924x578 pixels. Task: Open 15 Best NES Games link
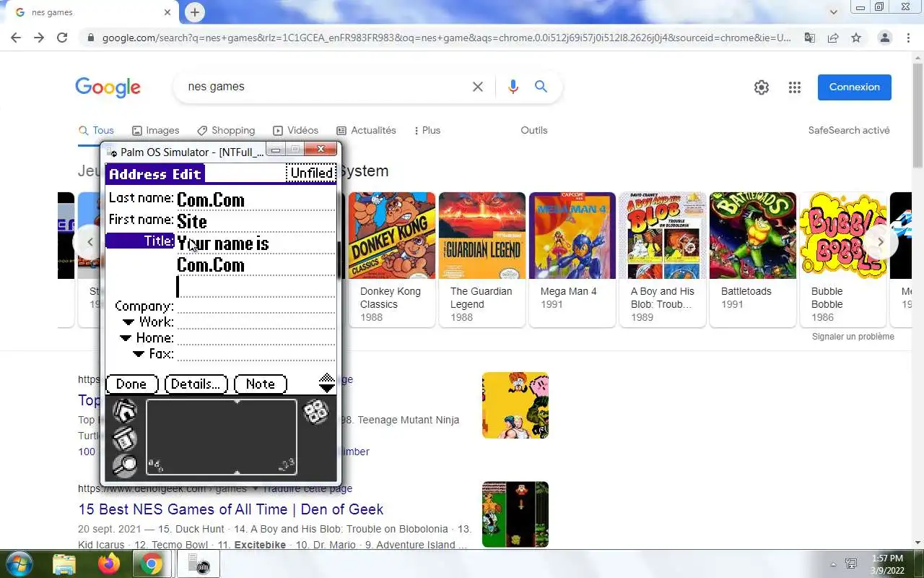tap(230, 509)
